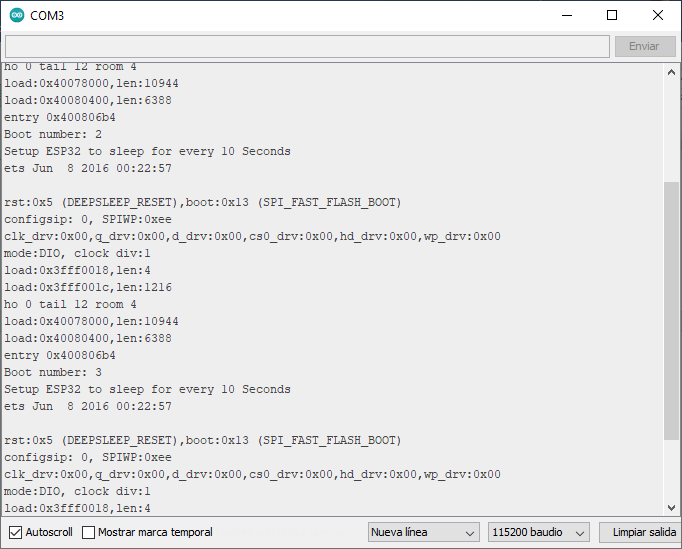This screenshot has height=549, width=682.
Task: Click the 'entry 0x400806b4' line above 'Boot number: 2'
Action: (60, 117)
